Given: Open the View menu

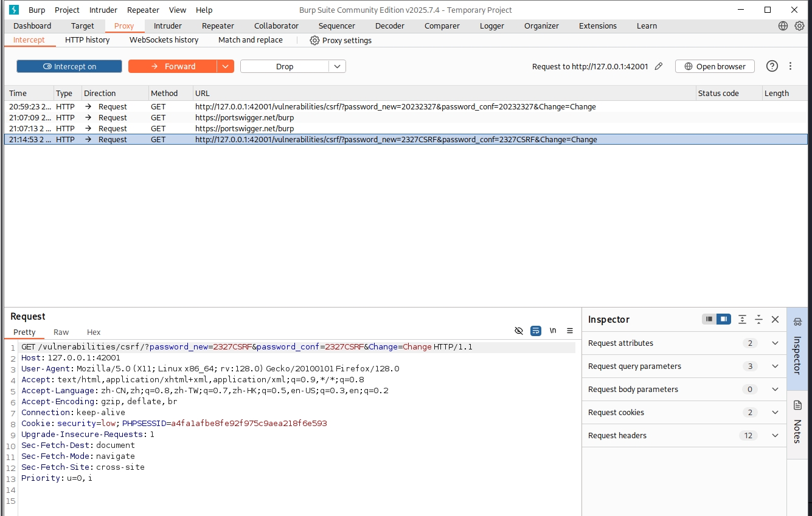Looking at the screenshot, I should coord(178,10).
